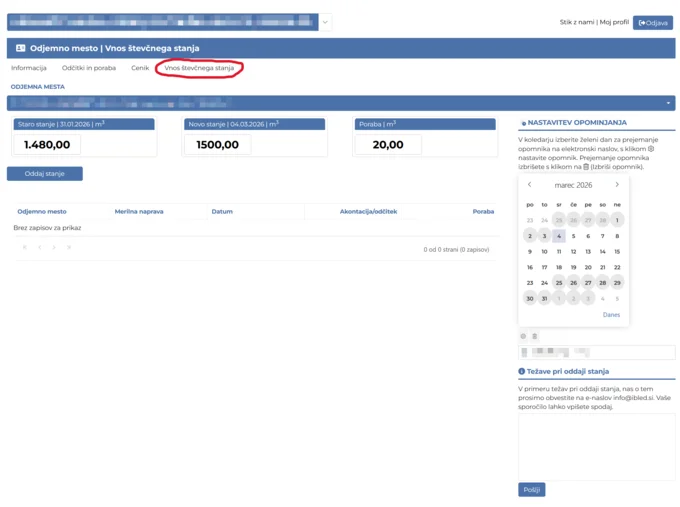This screenshot has height=507, width=680.
Task: Expand the top account selector dropdown
Action: [x=325, y=22]
